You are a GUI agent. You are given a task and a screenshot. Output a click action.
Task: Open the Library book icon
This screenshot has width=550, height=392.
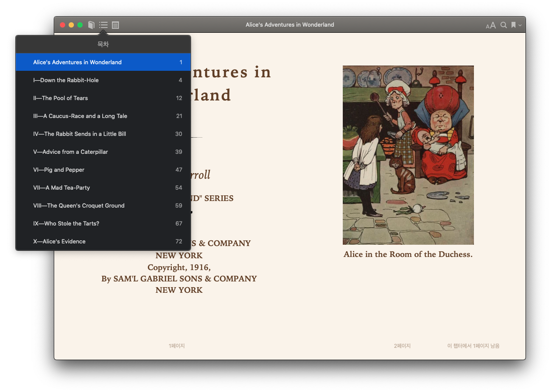91,25
